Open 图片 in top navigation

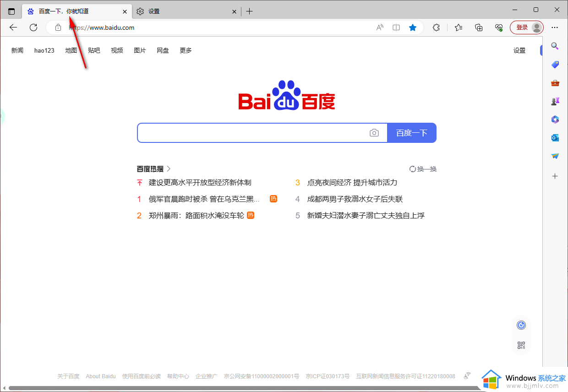tap(140, 50)
